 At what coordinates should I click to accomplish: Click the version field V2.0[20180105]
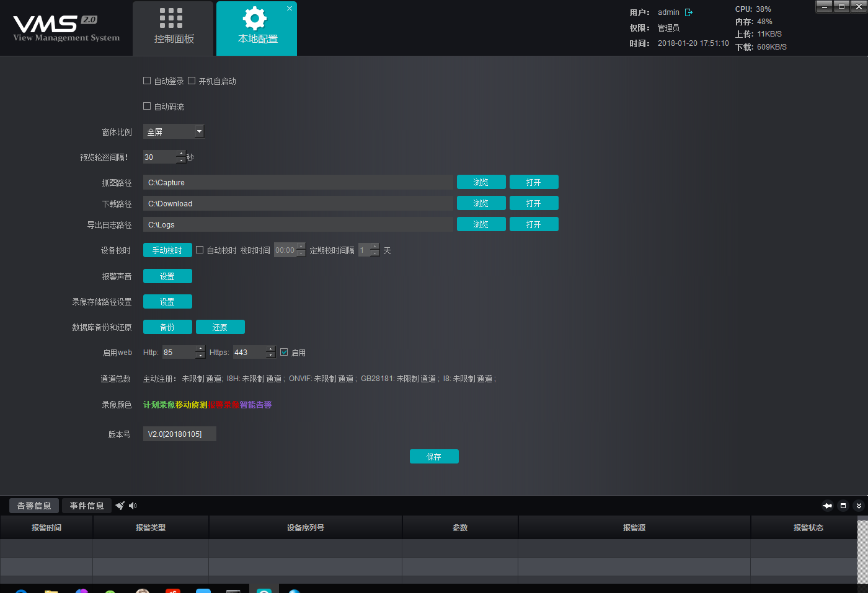[x=180, y=434]
